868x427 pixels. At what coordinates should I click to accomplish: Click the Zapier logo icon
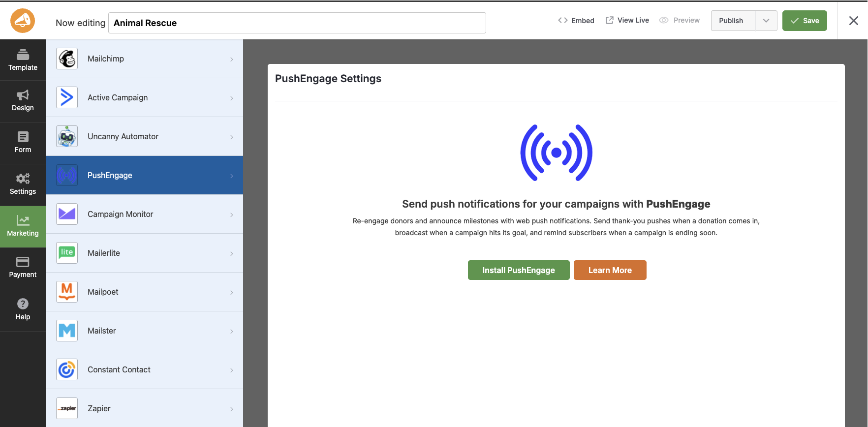67,408
